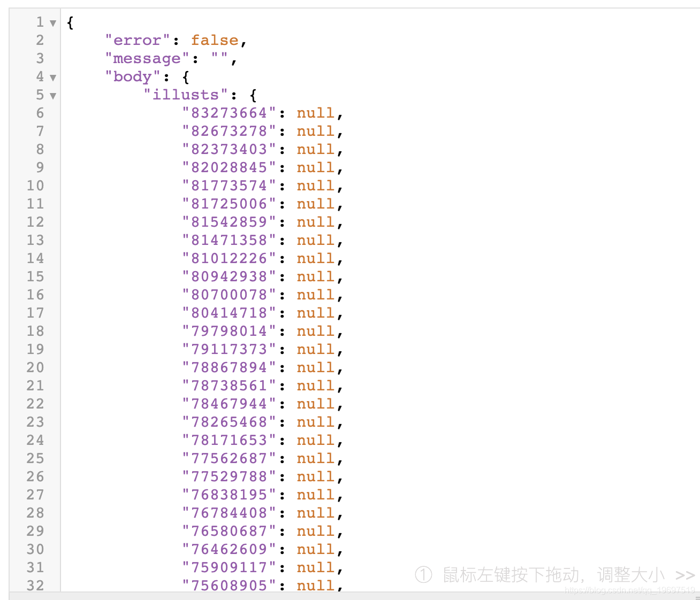Click the key "81471358"
700x600 pixels.
229,240
